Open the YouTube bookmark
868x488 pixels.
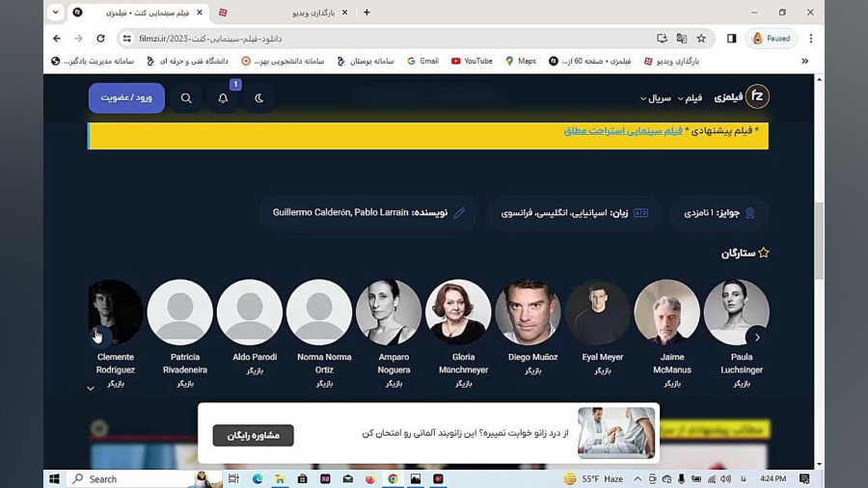472,61
